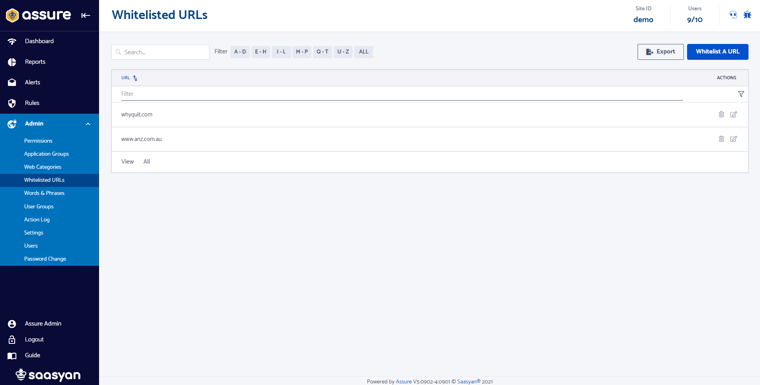This screenshot has width=760, height=385.
Task: Show ALL URLs filter
Action: point(364,52)
